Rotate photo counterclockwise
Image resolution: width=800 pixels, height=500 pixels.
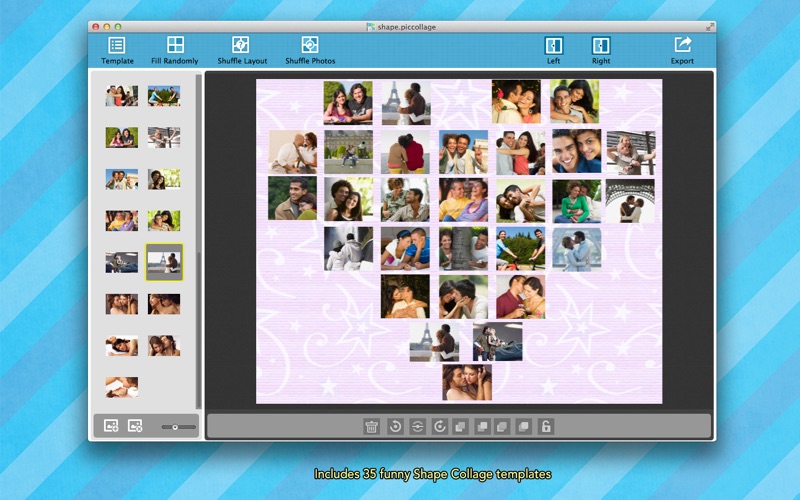tap(395, 427)
